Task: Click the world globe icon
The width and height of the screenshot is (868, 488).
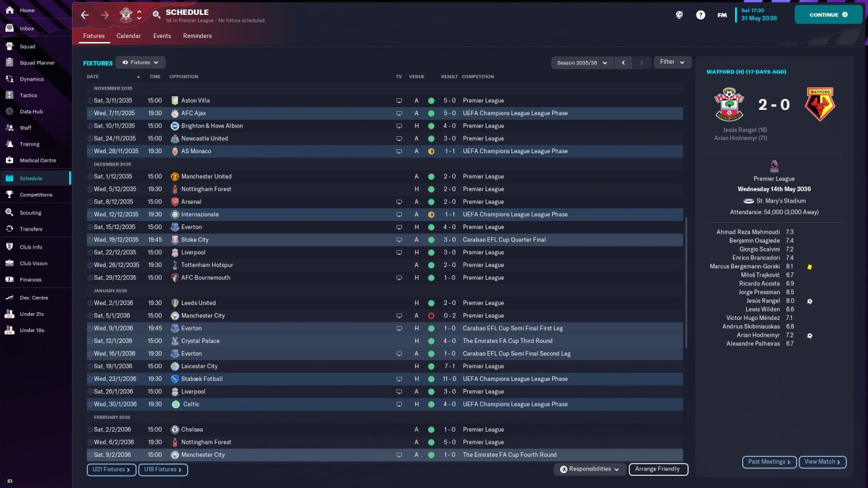Action: point(679,15)
